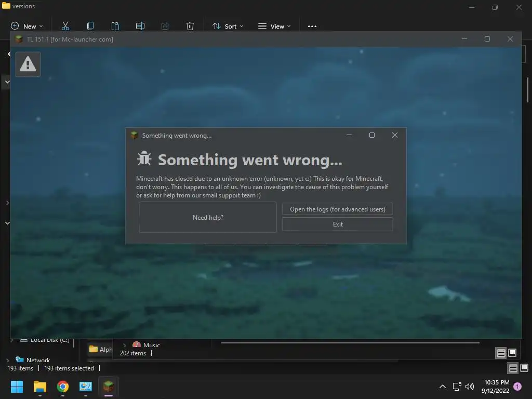This screenshot has height=399, width=532.
Task: Switch inner Explorer to details view icon
Action: tap(501, 353)
